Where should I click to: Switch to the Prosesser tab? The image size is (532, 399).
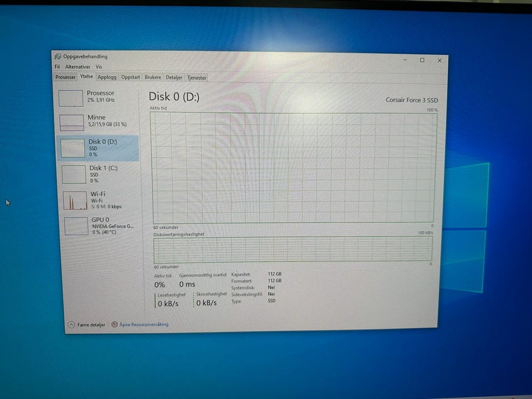(x=65, y=77)
